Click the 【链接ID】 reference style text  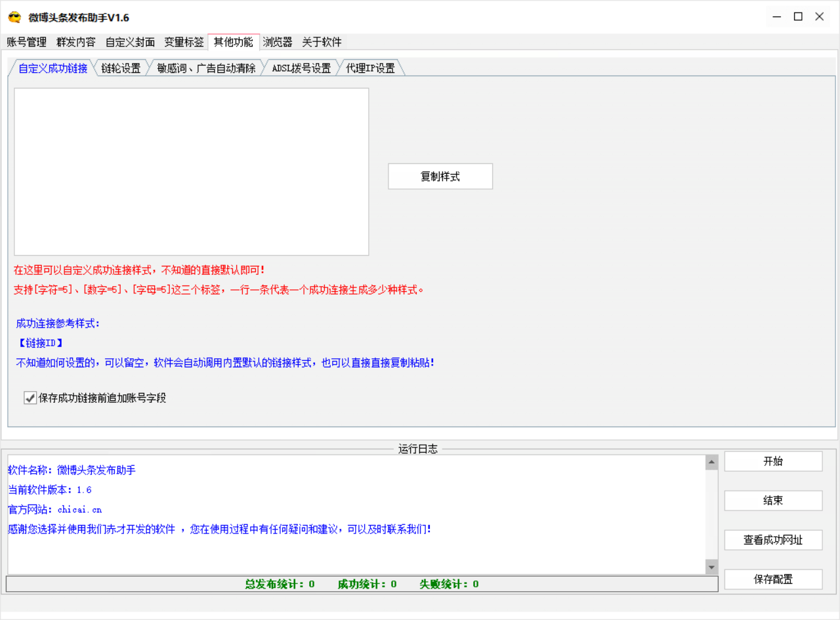click(39, 342)
